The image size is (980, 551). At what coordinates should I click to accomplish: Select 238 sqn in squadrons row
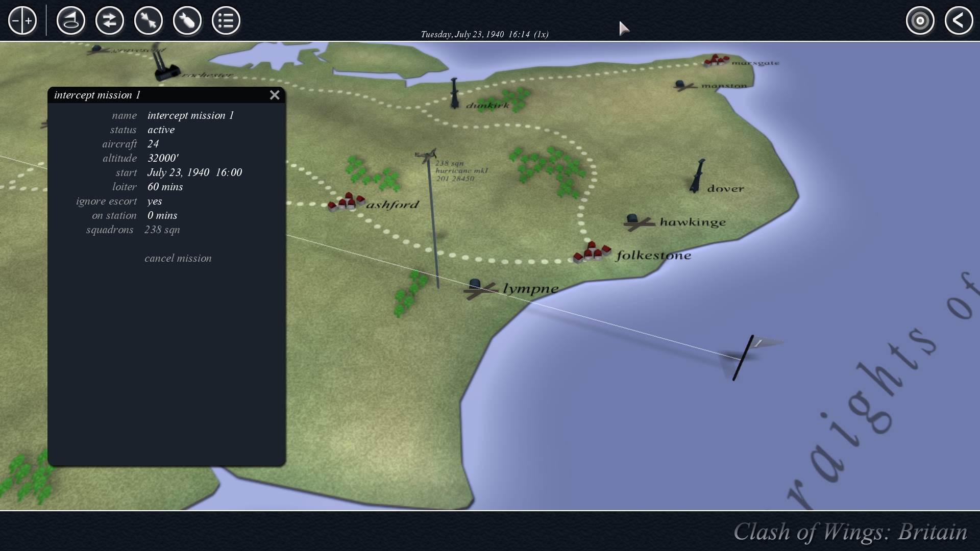tap(162, 230)
